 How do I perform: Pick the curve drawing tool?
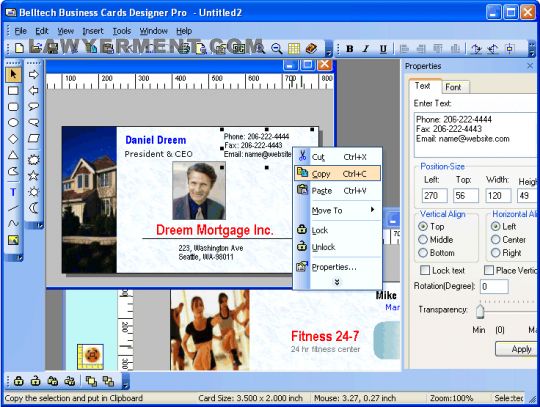pos(13,224)
